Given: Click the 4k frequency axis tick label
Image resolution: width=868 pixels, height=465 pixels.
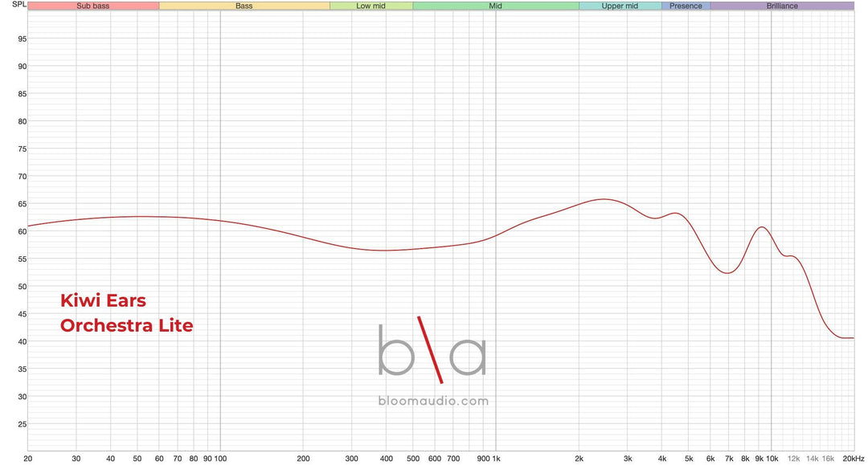Looking at the screenshot, I should click(x=662, y=459).
